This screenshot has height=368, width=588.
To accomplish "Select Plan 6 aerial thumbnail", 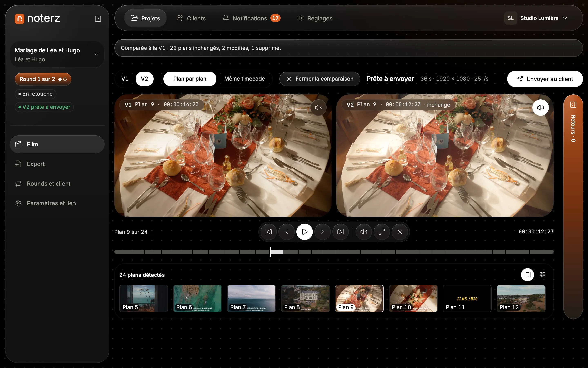I will (198, 298).
